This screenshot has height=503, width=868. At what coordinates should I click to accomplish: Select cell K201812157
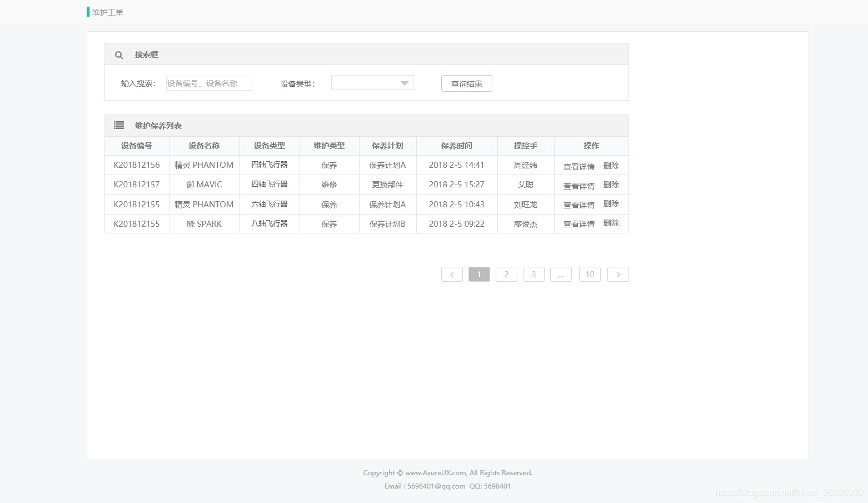[x=137, y=185]
